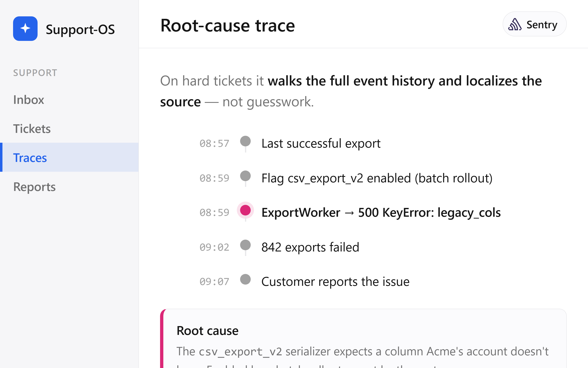Open the Sentry integration badge
Screen dimensions: 588x368
pos(534,24)
